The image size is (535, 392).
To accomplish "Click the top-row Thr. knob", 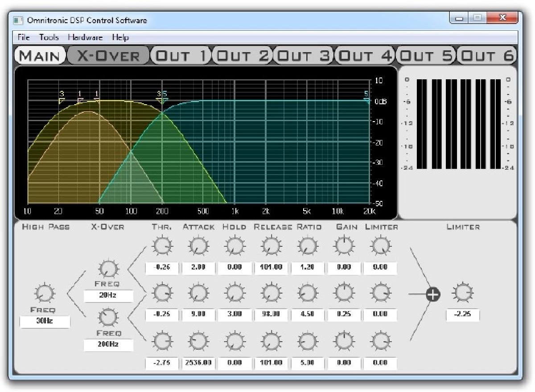I will [x=161, y=246].
